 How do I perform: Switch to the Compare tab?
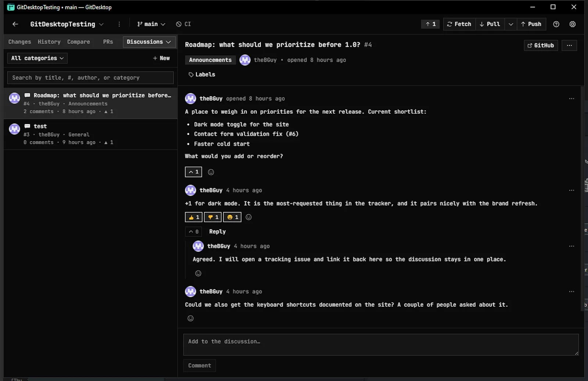tap(78, 42)
